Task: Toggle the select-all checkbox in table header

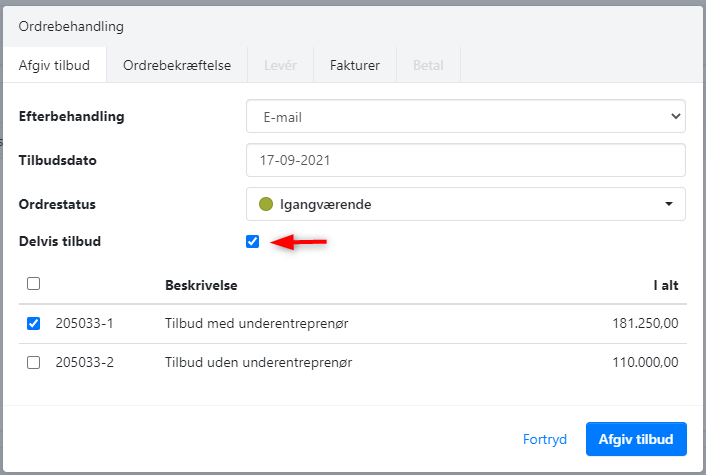Action: [33, 285]
